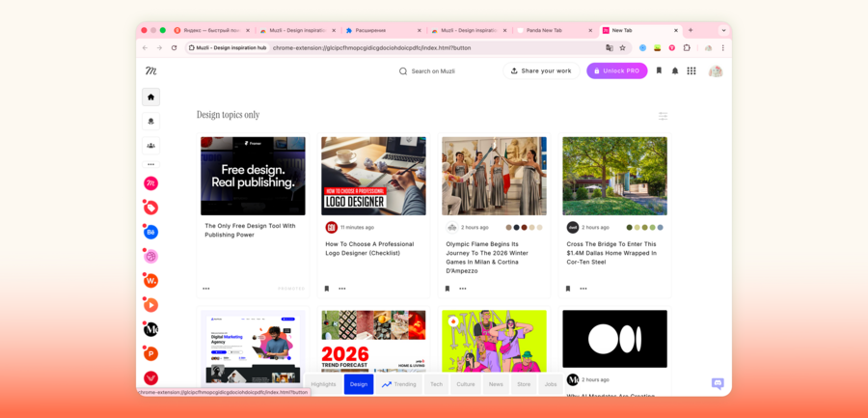Open saved bookmarks in header
This screenshot has width=868, height=418.
click(x=659, y=70)
